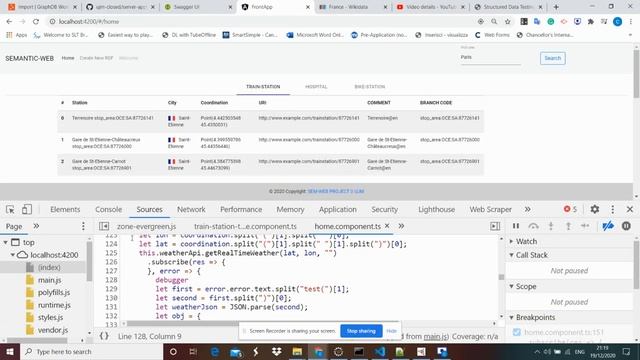Screen dimensions: 640x360
Task: Open the zone-evergreen.js file tab
Action: pos(147,226)
